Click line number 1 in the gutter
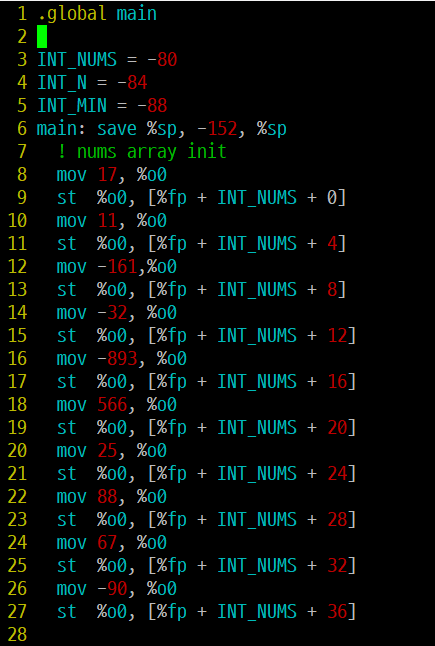 22,14
